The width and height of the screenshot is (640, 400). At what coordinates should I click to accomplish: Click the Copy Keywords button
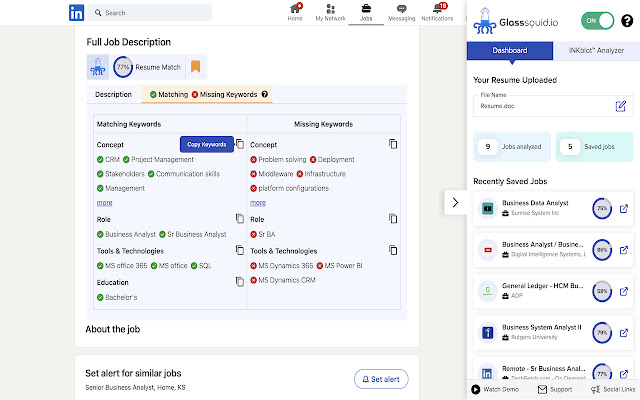click(207, 144)
